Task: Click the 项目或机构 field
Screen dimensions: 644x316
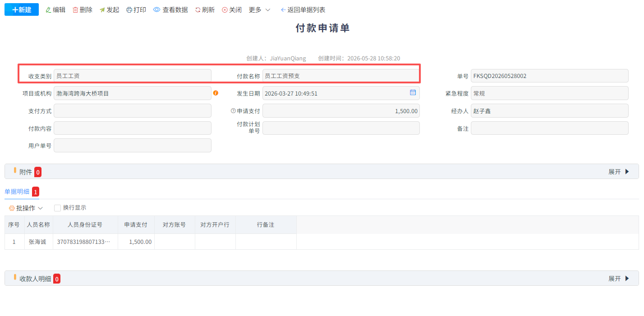Action: (133, 93)
